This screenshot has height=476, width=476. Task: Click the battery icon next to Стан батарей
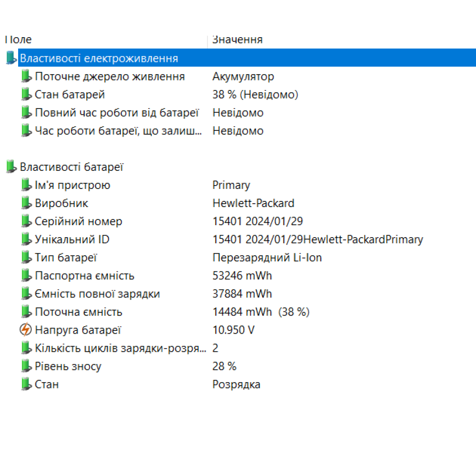(26, 95)
